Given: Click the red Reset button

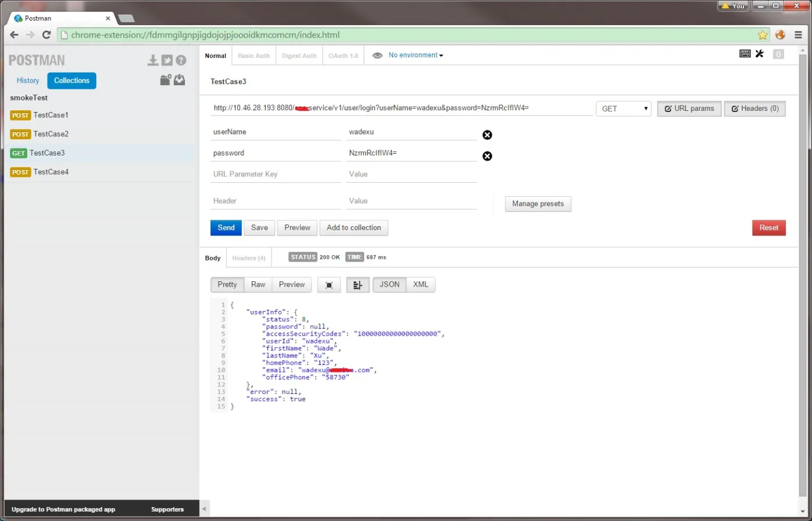Looking at the screenshot, I should (x=768, y=227).
